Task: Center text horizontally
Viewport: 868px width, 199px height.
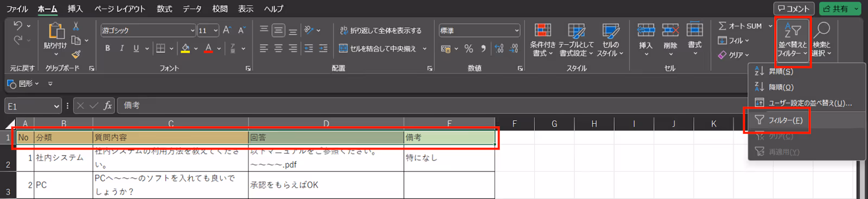Action: [278, 48]
